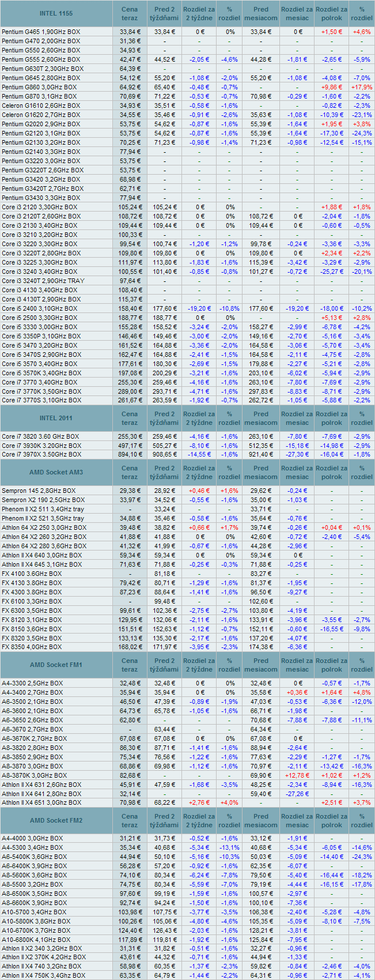The width and height of the screenshot is (375, 980).
Task: Click Core i3 4130T 2,90GHz BOX name
Action: 41,299
